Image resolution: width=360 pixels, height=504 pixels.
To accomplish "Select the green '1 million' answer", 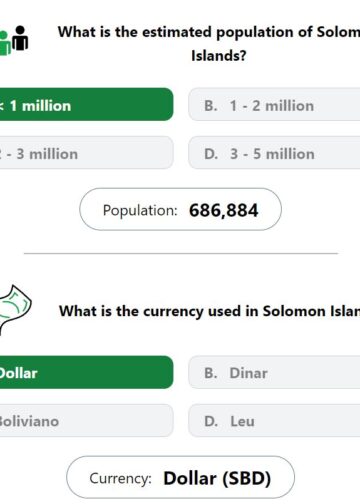I will click(86, 105).
